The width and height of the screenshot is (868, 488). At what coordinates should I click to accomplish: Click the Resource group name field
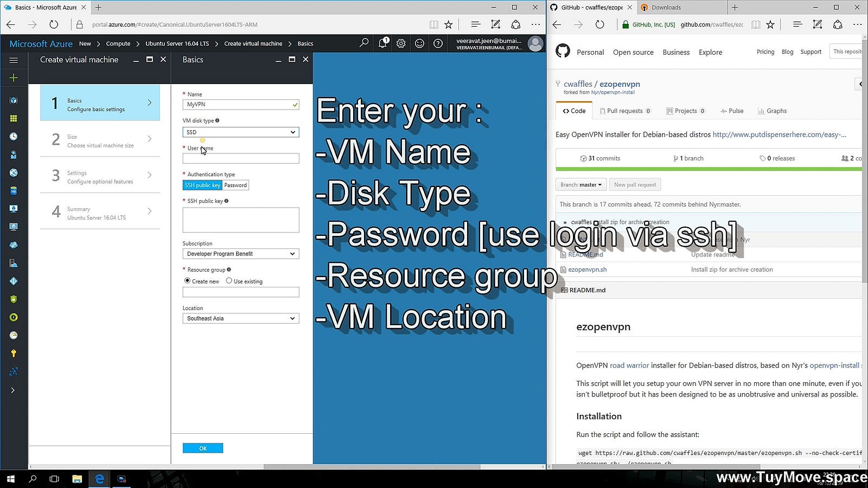coord(241,292)
